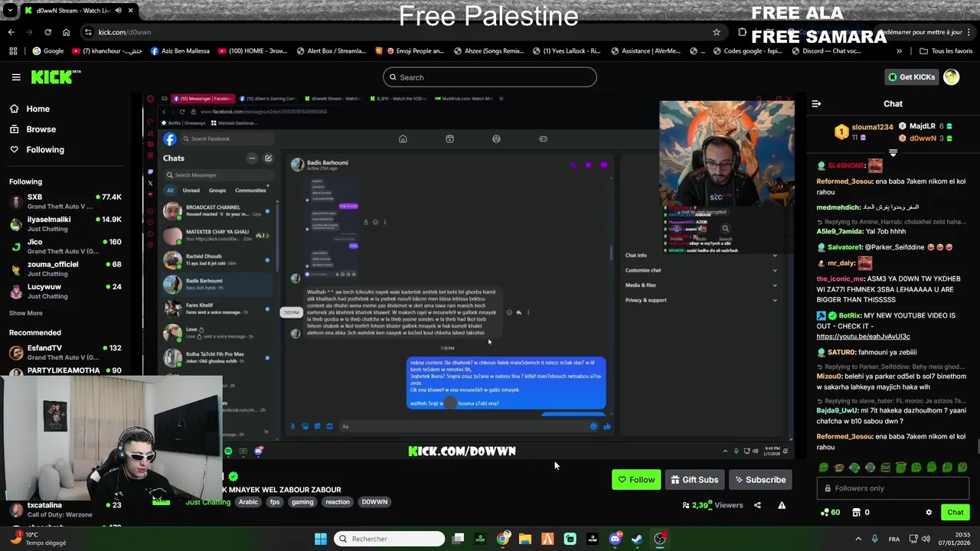This screenshot has height=551, width=980.
Task: Click the Subscribe button
Action: pyautogui.click(x=760, y=480)
